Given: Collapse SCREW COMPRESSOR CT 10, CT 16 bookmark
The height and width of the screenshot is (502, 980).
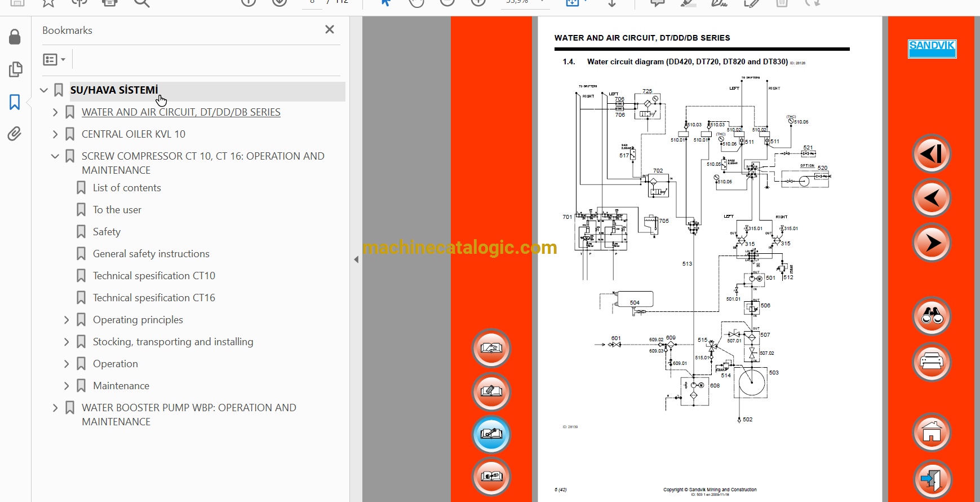Looking at the screenshot, I should [55, 156].
